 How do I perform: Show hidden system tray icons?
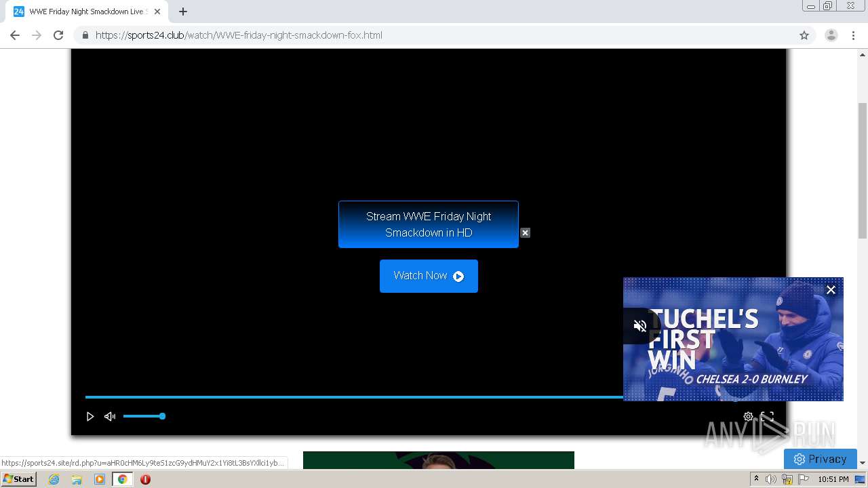click(756, 479)
